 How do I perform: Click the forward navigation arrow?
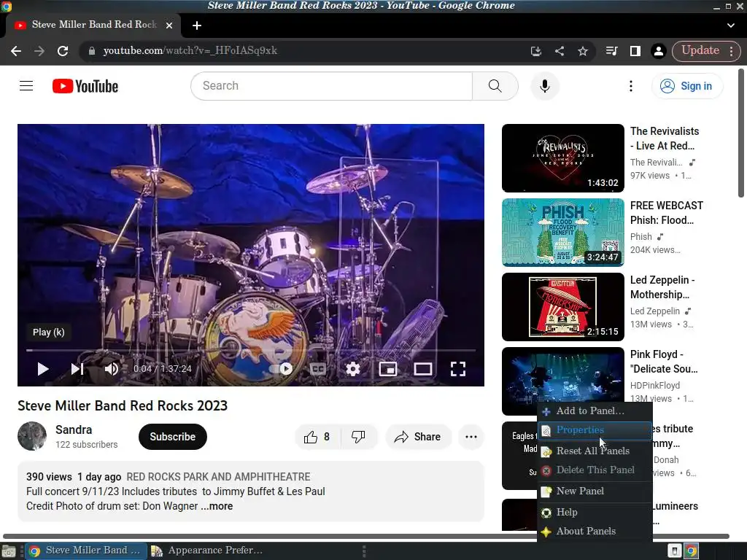tap(39, 51)
